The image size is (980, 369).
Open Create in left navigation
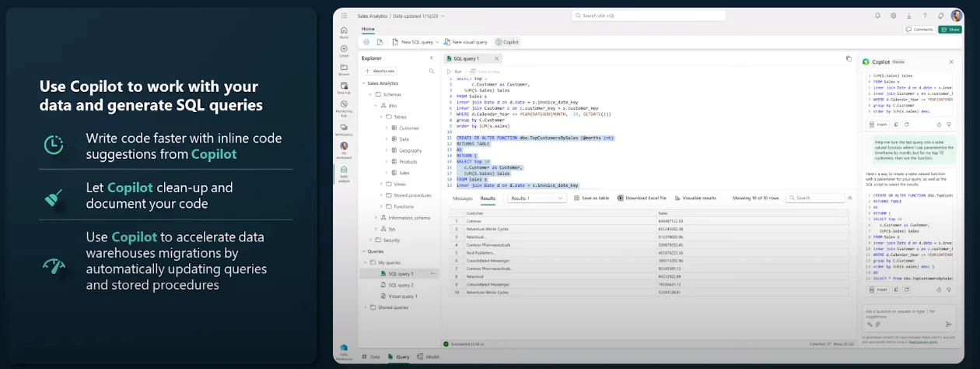pos(344,51)
